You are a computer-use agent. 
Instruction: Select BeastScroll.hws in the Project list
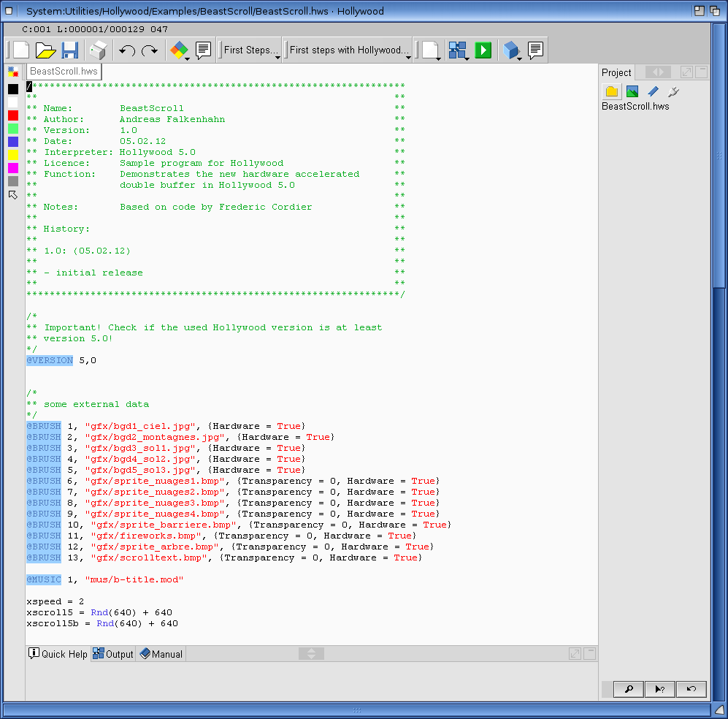[635, 107]
